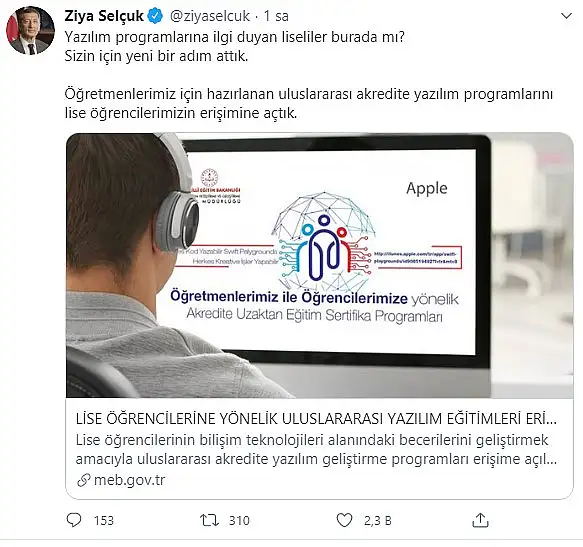Image resolution: width=583 pixels, height=547 pixels.
Task: Click the verified blue badge
Action: pyautogui.click(x=155, y=16)
